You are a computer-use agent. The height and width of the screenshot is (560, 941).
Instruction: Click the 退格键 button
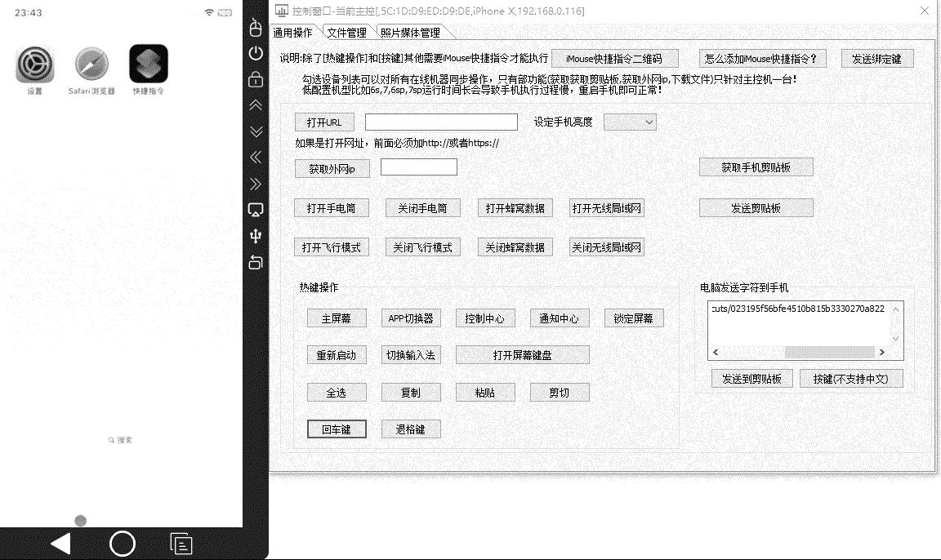[411, 429]
